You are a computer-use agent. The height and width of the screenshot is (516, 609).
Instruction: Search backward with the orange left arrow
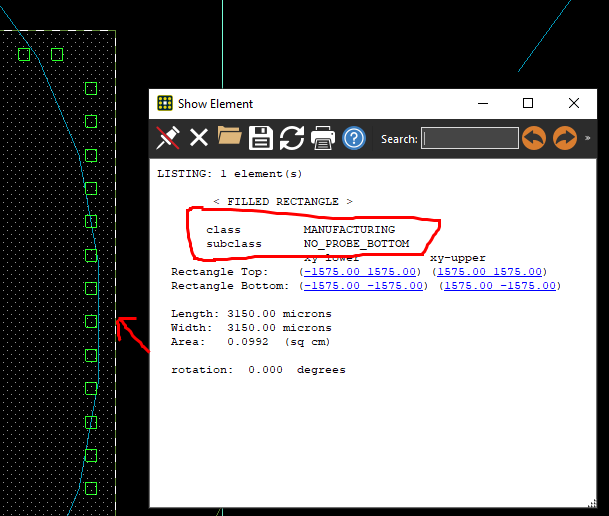click(534, 138)
